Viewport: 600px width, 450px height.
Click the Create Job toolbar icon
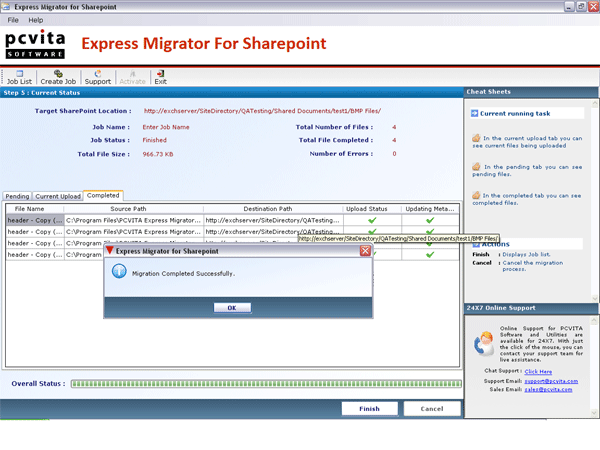[58, 76]
